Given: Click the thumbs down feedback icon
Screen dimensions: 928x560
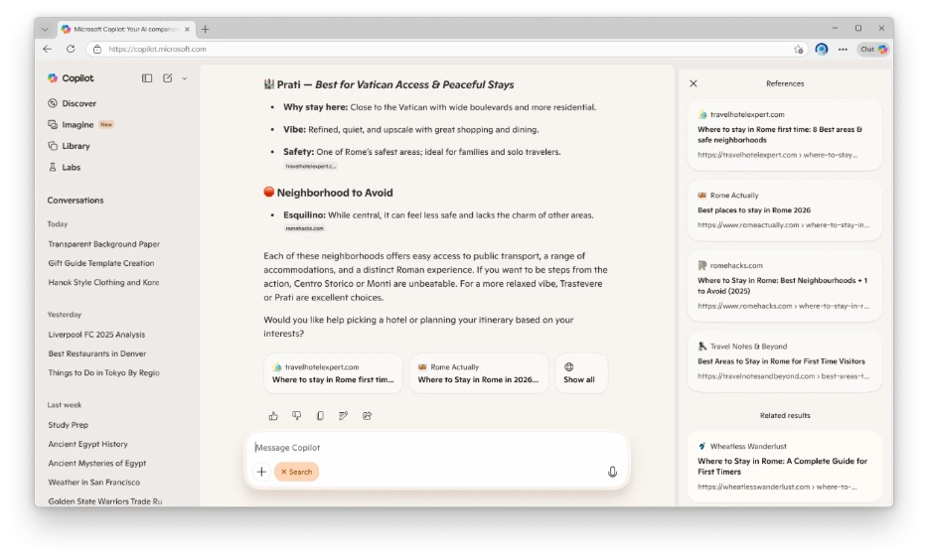Looking at the screenshot, I should tap(296, 416).
